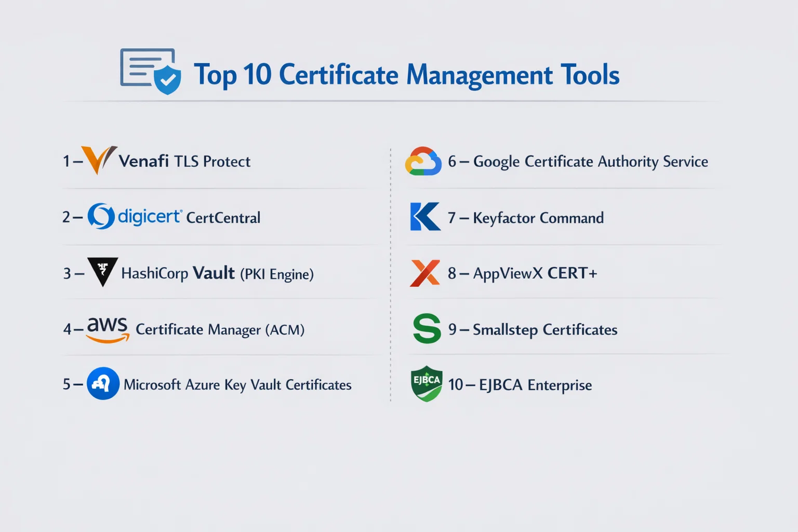Select the Keyfactor Command entry text
This screenshot has width=798, height=532.
coord(538,218)
